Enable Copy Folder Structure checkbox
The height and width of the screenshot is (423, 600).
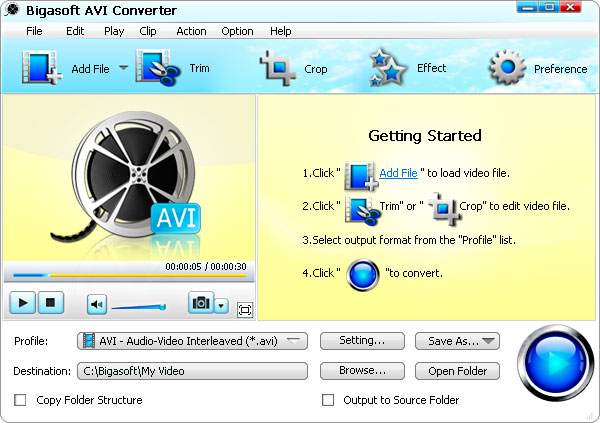point(20,400)
